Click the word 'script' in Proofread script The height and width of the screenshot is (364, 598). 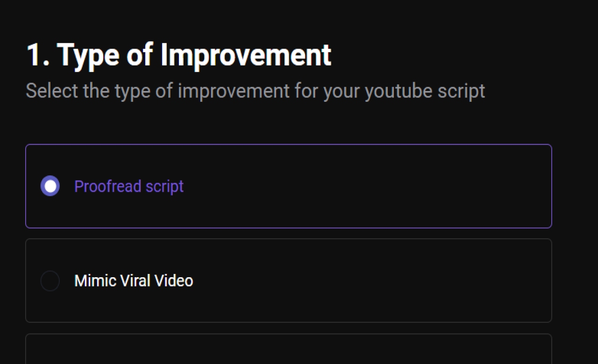tap(167, 186)
